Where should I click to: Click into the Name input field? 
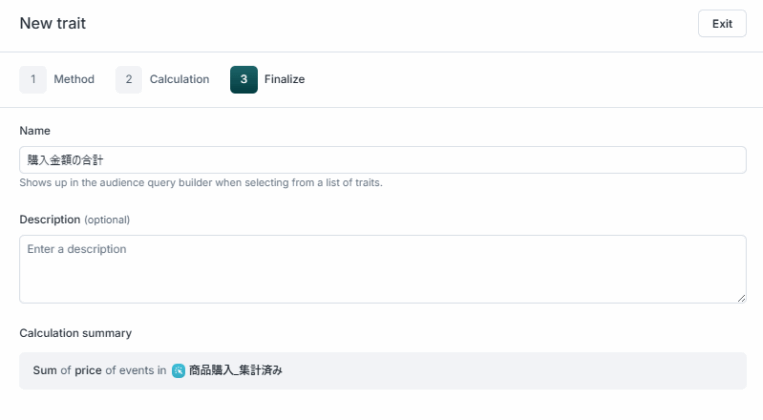382,160
